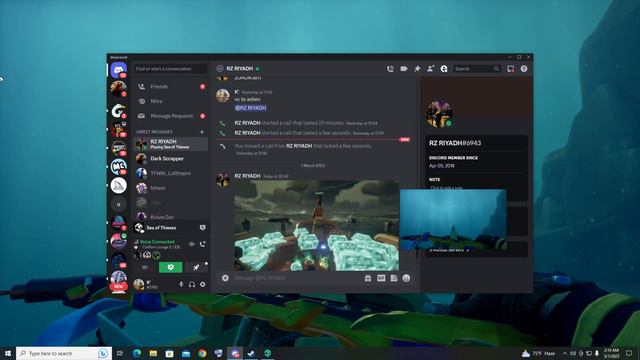Add friends to DM icon
The height and width of the screenshot is (360, 640).
pos(430,69)
